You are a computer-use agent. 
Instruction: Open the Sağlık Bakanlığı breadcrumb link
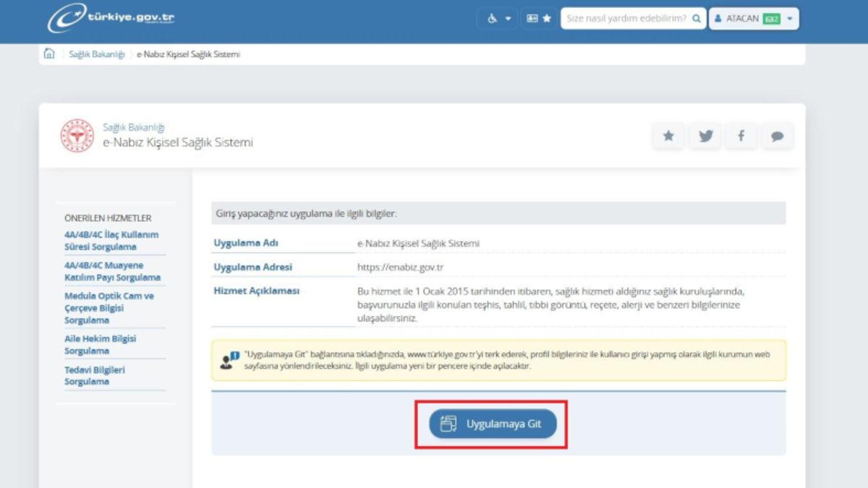click(x=97, y=54)
